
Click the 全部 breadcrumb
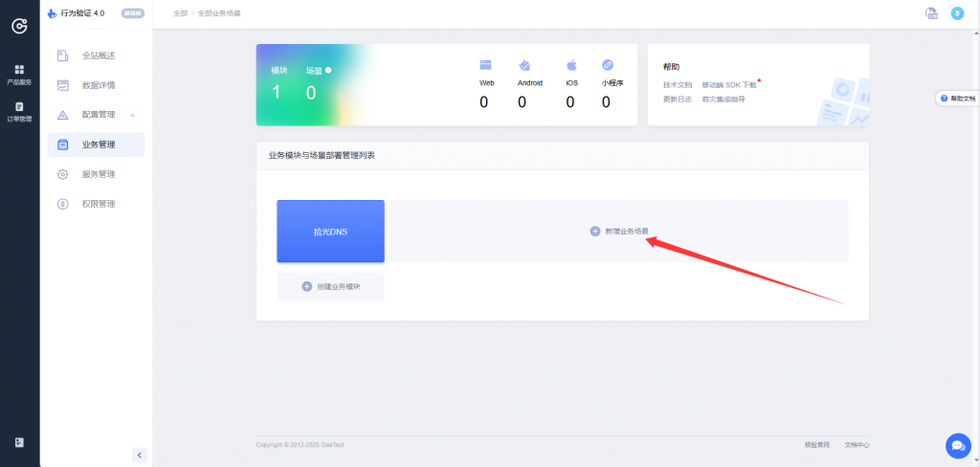(x=180, y=13)
